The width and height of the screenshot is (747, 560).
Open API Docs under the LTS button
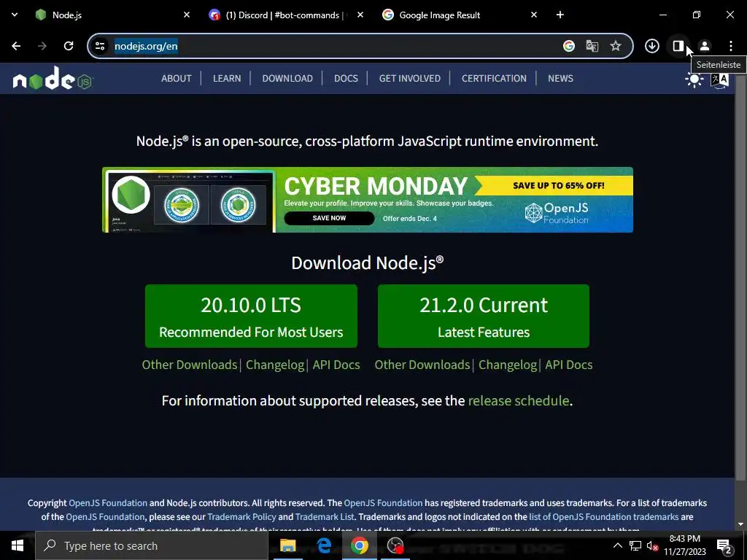[336, 365]
